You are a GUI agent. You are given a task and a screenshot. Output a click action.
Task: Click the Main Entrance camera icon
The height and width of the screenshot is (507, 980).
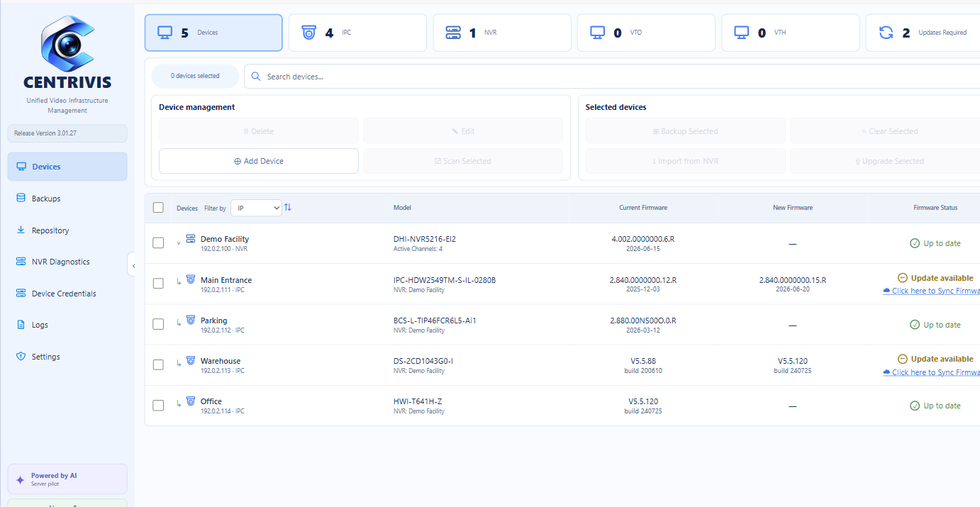tap(191, 279)
